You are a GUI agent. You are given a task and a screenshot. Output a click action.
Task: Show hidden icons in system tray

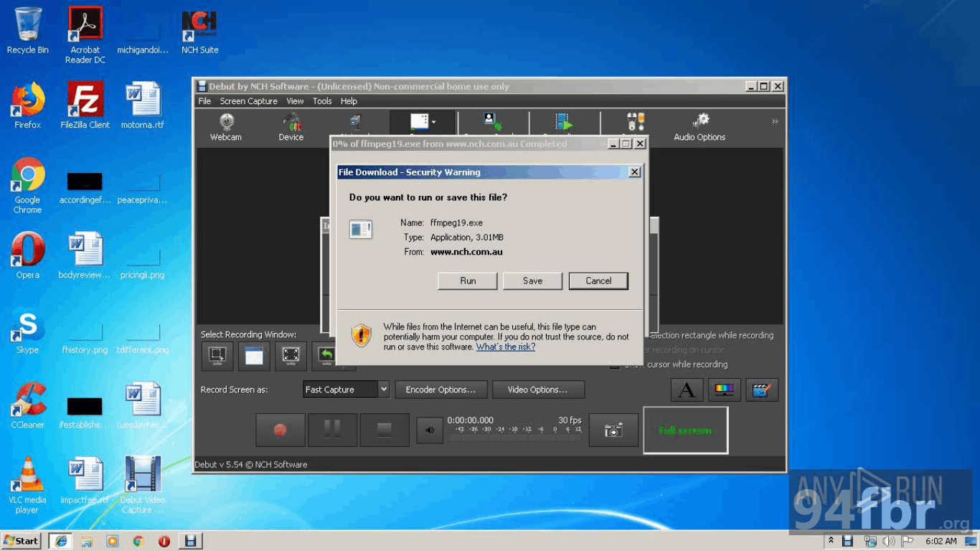(831, 540)
